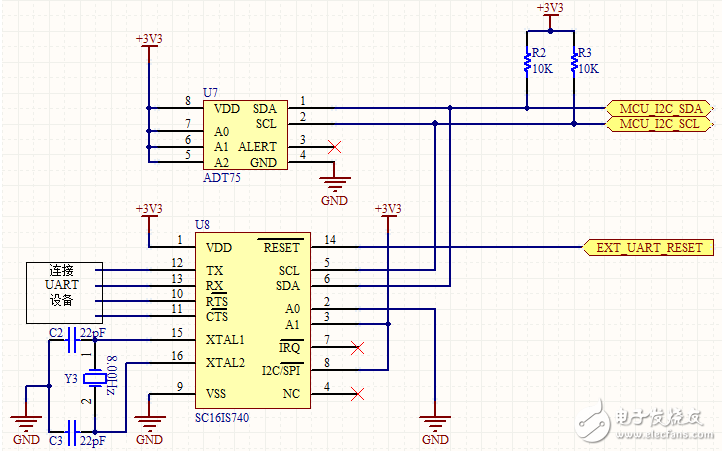Click the Y3 crystal oscillator symbol
This screenshot has width=722, height=451.
(x=95, y=378)
